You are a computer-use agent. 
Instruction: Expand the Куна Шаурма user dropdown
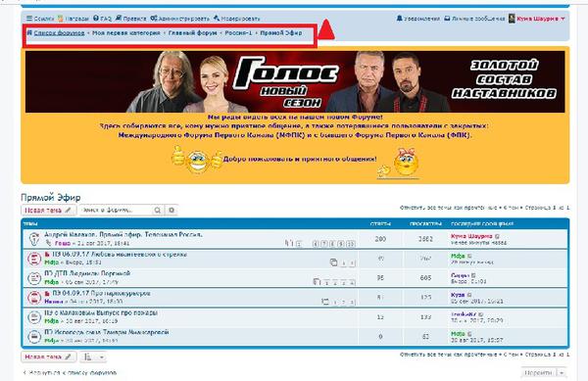click(x=540, y=19)
